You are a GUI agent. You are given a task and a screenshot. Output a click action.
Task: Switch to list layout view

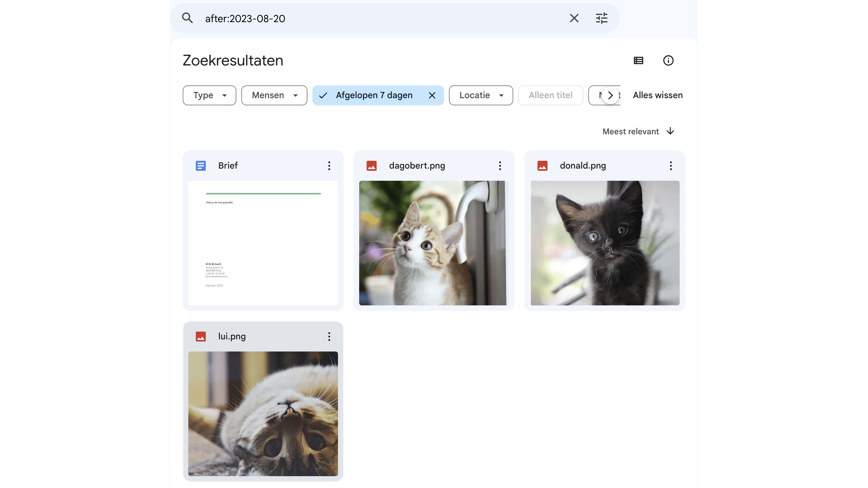pos(638,61)
